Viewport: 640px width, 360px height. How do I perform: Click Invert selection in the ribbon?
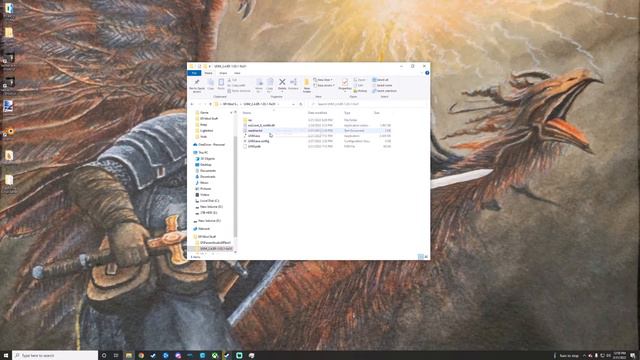tap(384, 91)
